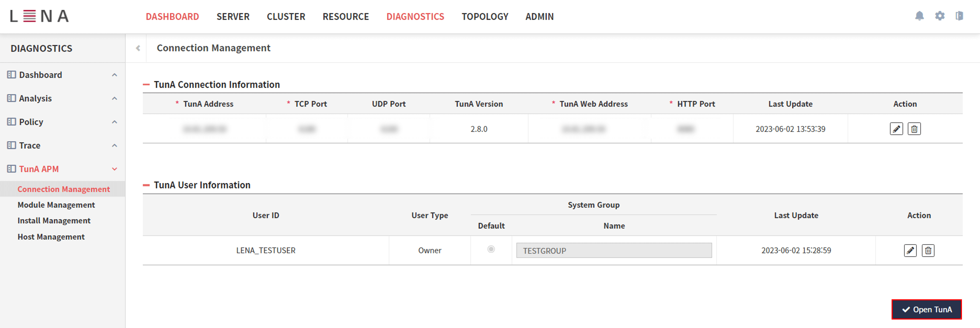Collapse the sidebar using the left arrow
980x328 pixels.
(x=138, y=48)
